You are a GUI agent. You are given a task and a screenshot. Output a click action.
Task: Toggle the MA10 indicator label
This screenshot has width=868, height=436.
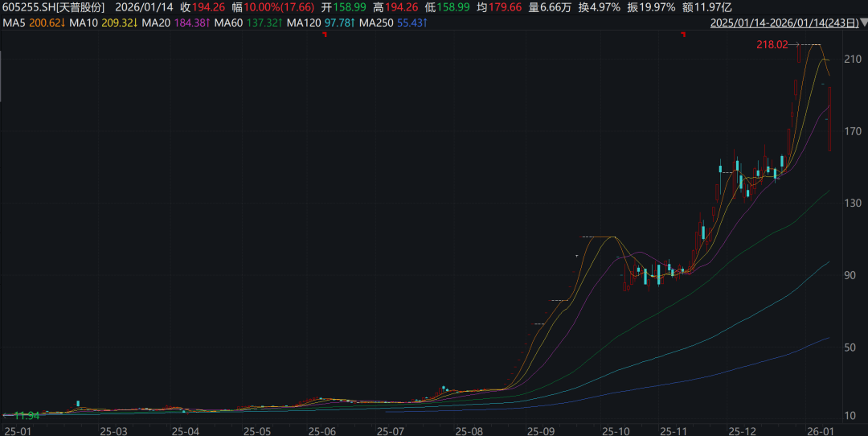point(102,23)
